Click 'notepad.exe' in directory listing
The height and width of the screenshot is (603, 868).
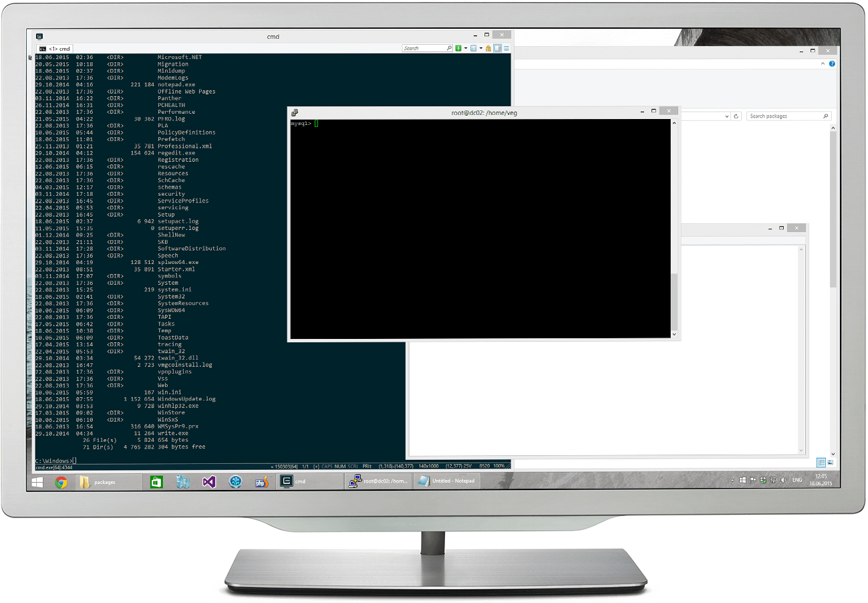click(176, 84)
